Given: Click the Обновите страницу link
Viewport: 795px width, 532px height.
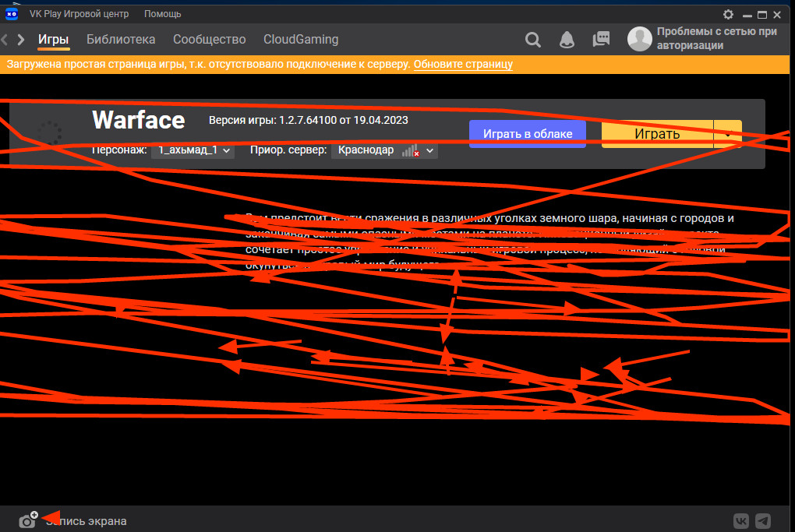Looking at the screenshot, I should click(x=463, y=64).
